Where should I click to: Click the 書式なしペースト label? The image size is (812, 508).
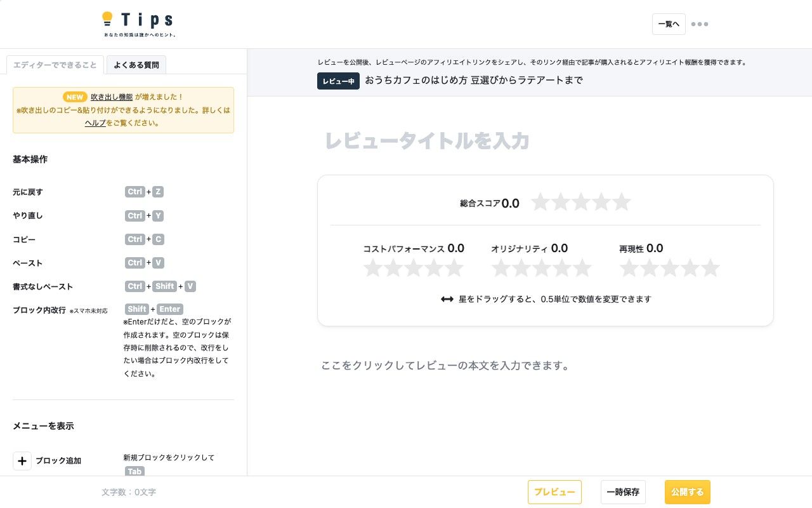click(x=43, y=286)
